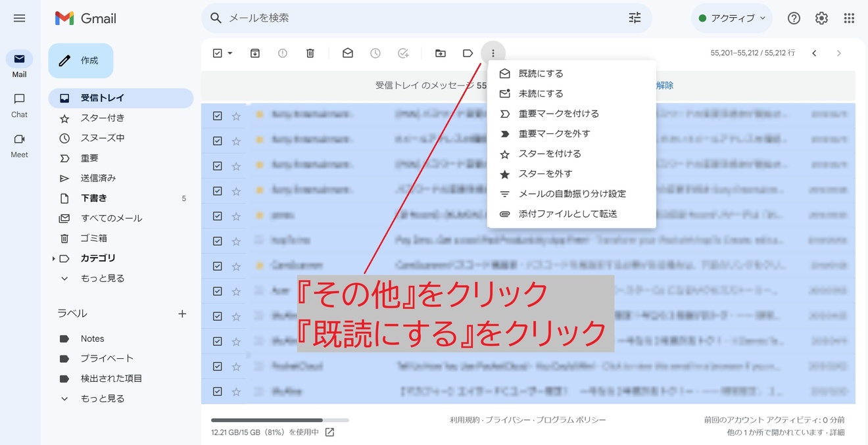Open the select-all dropdown arrow

tap(230, 53)
